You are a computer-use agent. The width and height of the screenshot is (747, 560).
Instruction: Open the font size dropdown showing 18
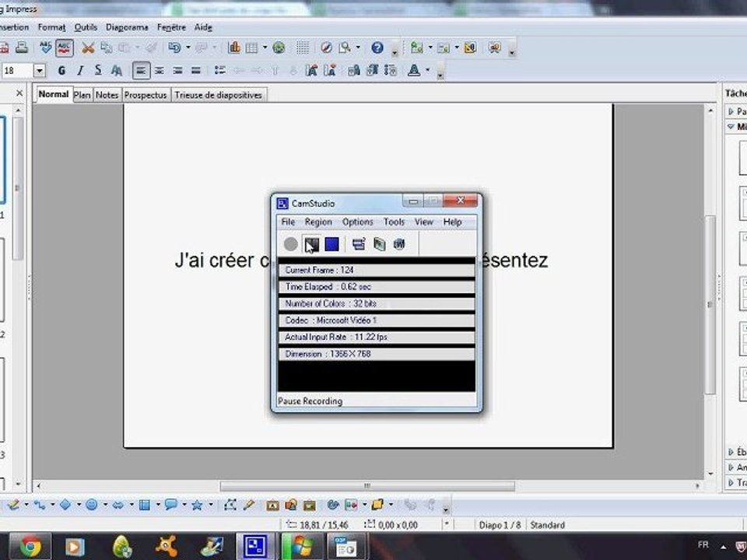[x=40, y=71]
